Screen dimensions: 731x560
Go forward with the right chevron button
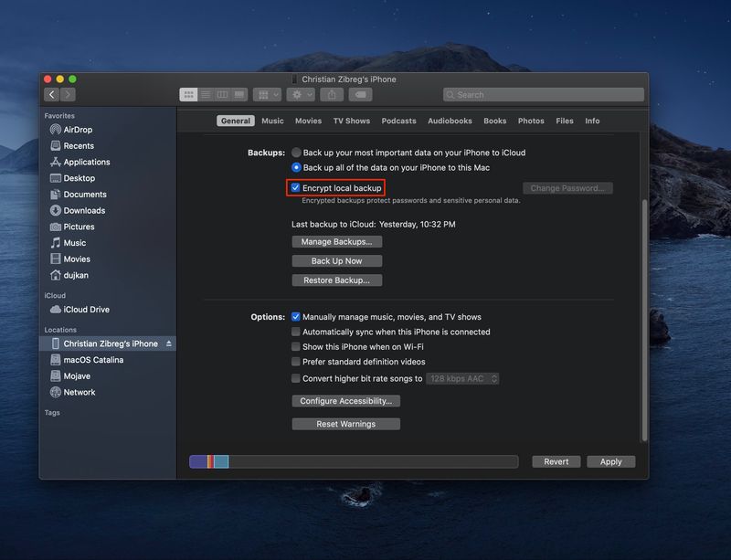coord(68,95)
